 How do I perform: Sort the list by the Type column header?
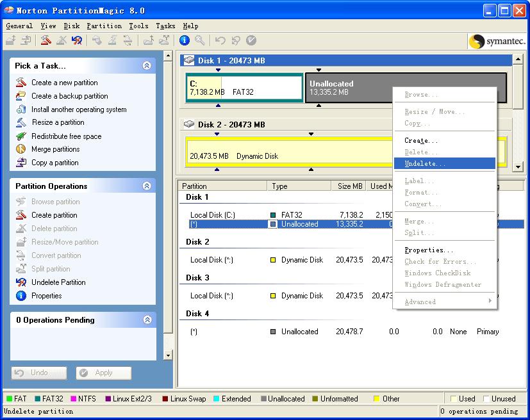pos(298,186)
